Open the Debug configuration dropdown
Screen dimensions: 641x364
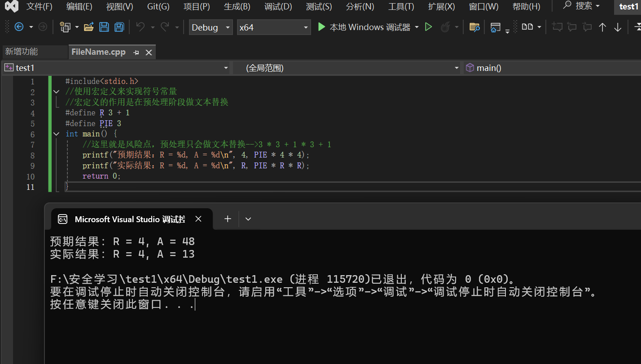[x=211, y=27]
